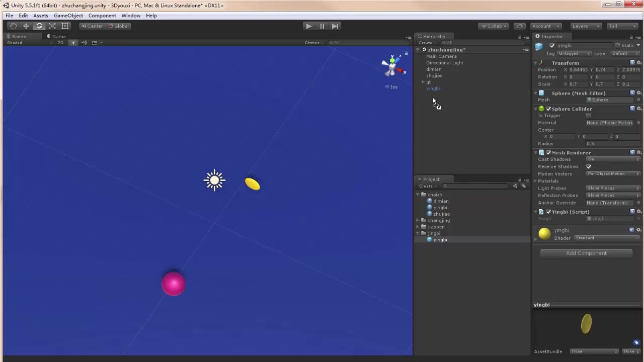Select yingbi in the Hierarchy
The width and height of the screenshot is (644, 362).
433,88
